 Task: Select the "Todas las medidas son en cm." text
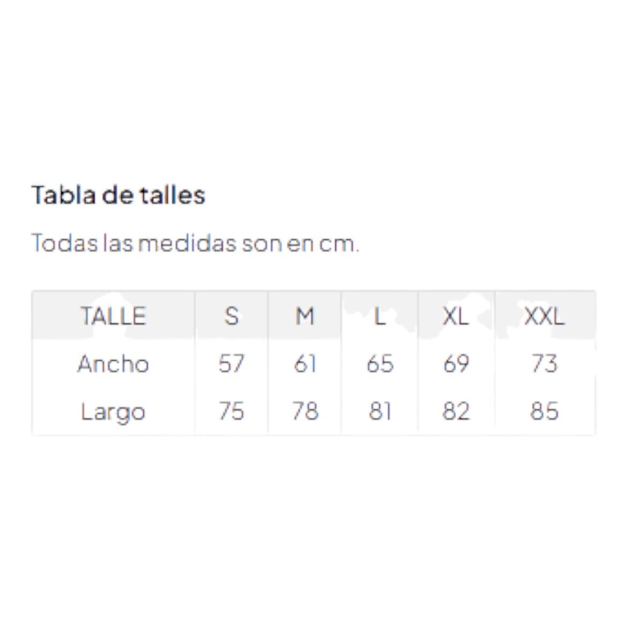point(195,243)
